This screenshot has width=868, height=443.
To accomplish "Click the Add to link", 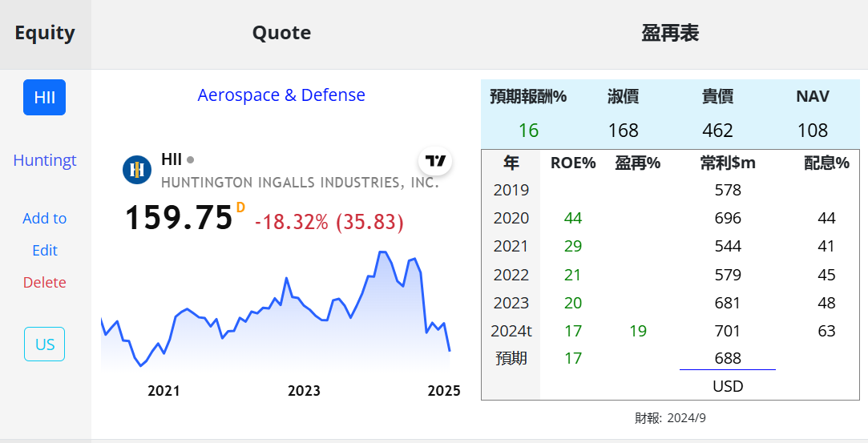I will [45, 219].
